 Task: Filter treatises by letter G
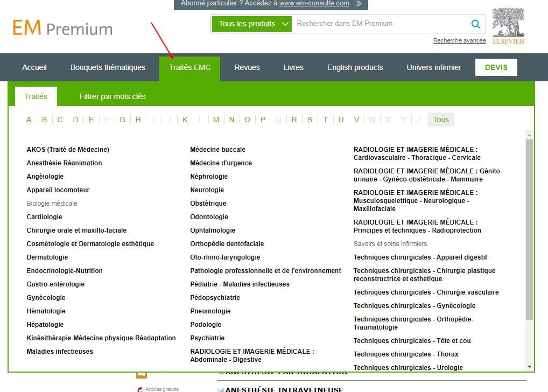pyautogui.click(x=122, y=120)
